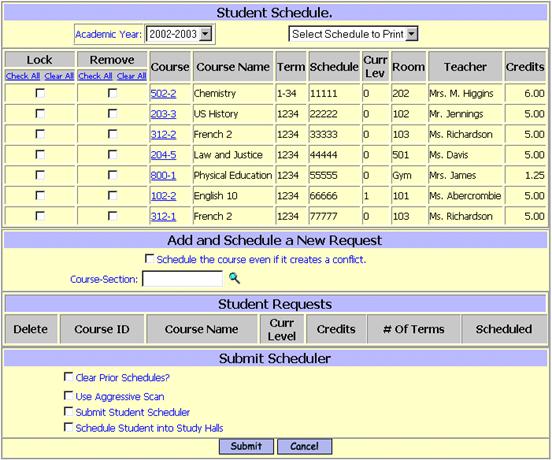Click schedule value 55555
Screen dimensions: 552x460
(324, 175)
